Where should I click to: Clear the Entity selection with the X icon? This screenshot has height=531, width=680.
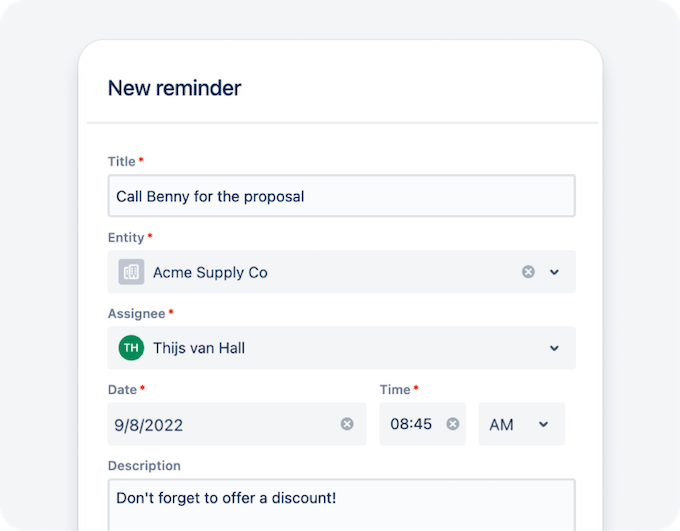point(528,272)
